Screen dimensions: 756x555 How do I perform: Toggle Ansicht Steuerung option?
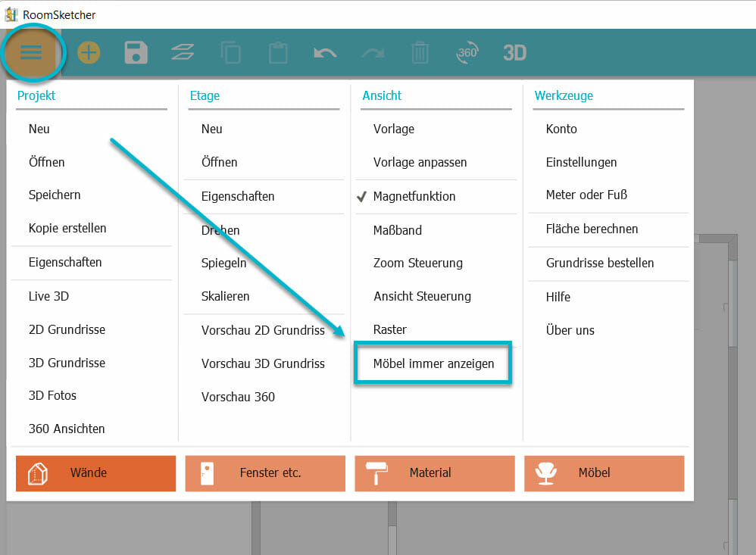[422, 296]
